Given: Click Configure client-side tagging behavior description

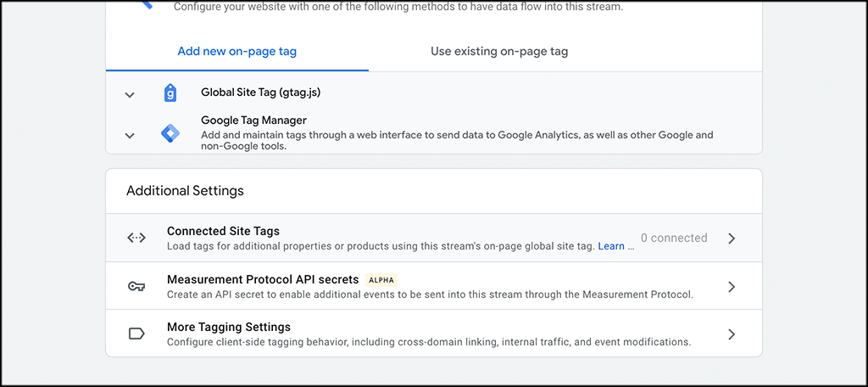Looking at the screenshot, I should click(x=429, y=342).
